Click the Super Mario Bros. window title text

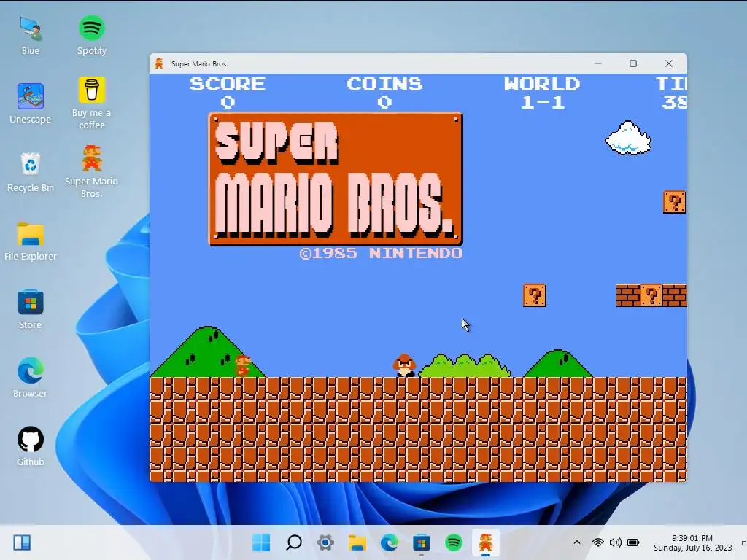point(200,64)
